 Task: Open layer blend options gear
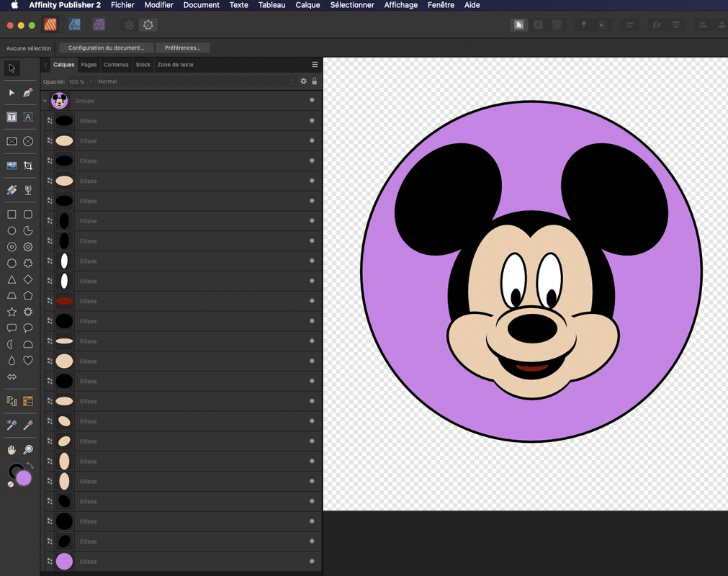click(x=304, y=81)
